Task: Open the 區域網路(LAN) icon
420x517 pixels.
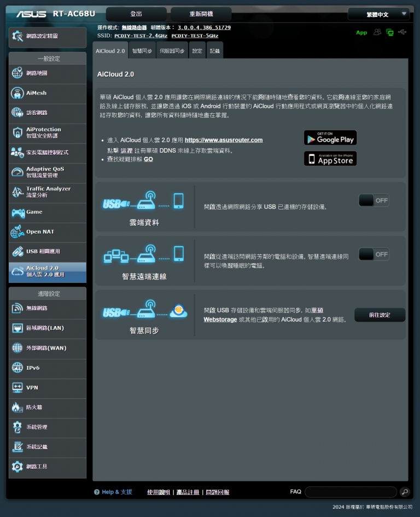Action: 17,328
